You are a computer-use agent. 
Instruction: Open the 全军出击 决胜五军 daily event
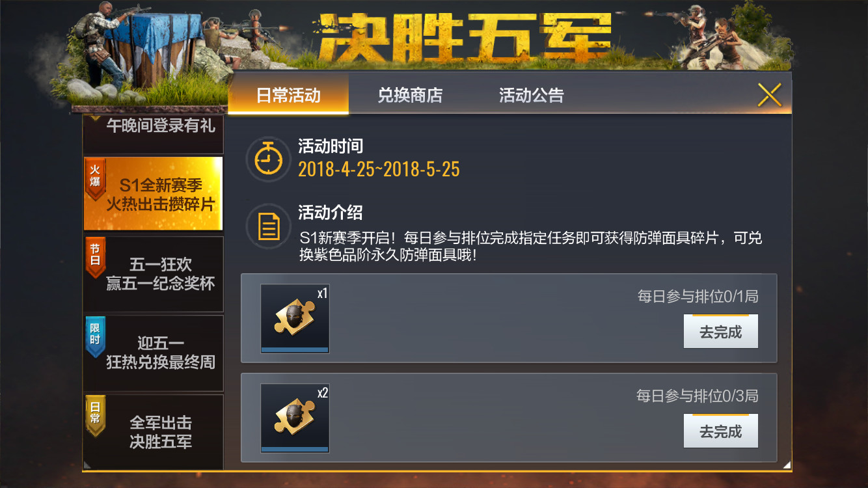[x=153, y=431]
